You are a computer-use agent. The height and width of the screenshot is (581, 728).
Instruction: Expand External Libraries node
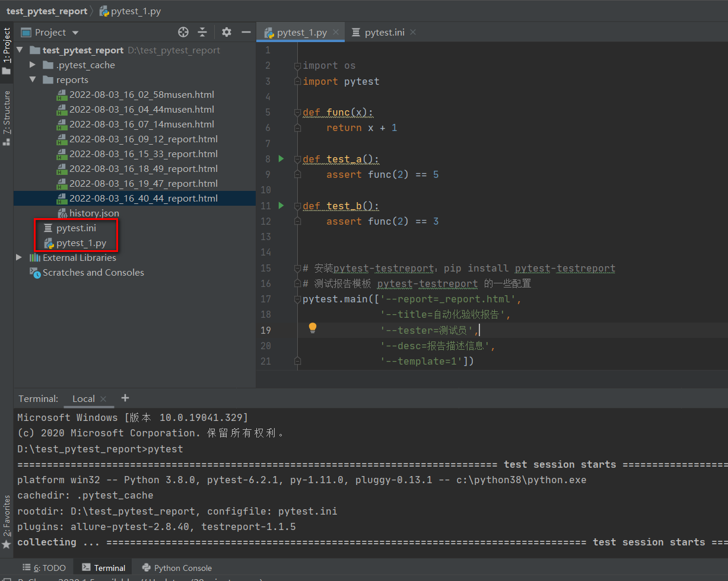coord(20,258)
